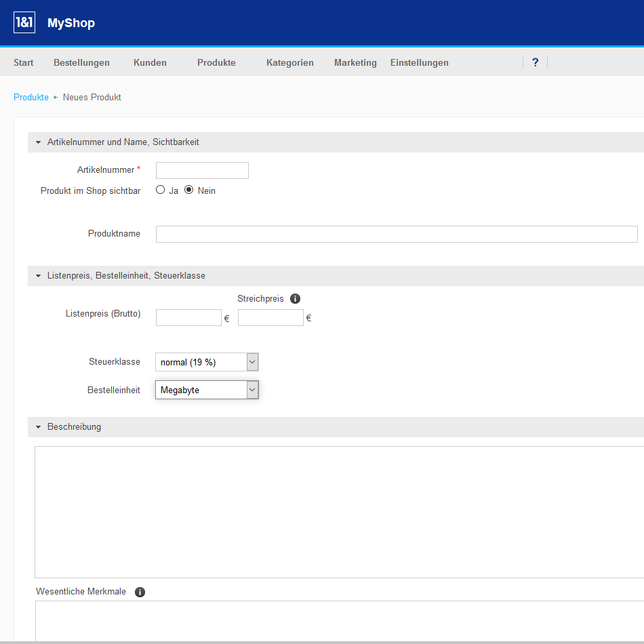Screen dimensions: 644x644
Task: Select the Nein visibility radio button
Action: [189, 190]
